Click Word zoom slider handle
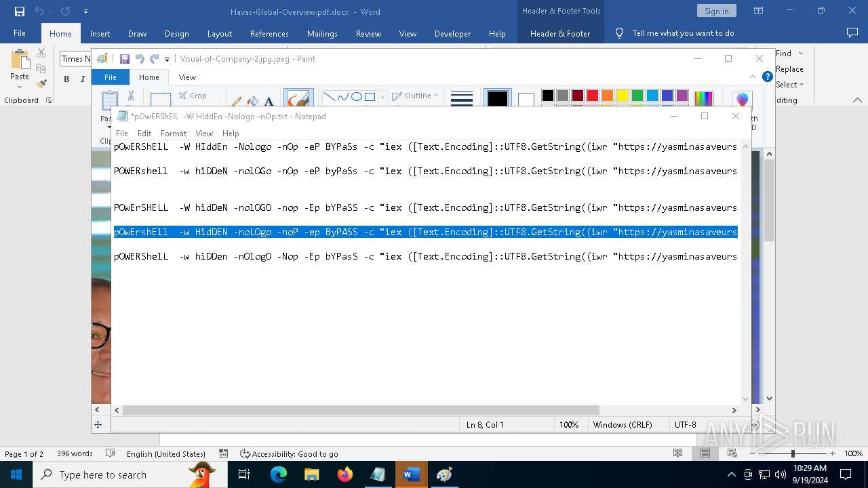The height and width of the screenshot is (488, 868). point(793,453)
